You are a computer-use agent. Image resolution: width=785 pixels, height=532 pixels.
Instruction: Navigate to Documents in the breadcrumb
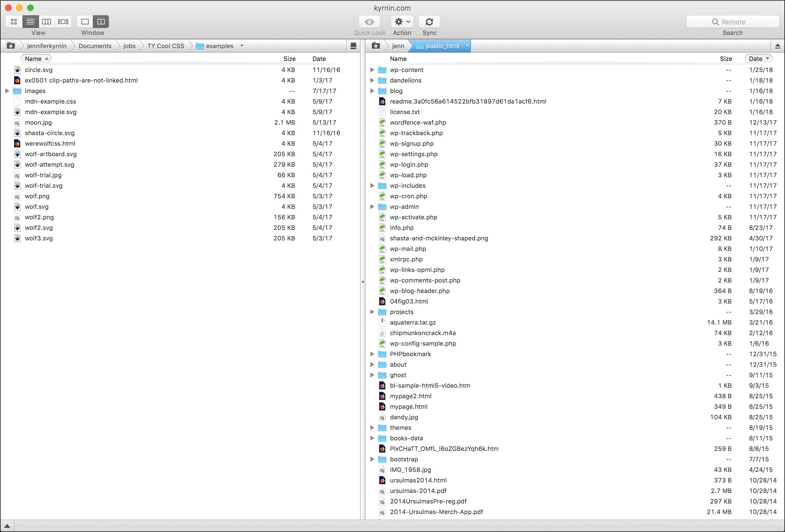(x=95, y=46)
